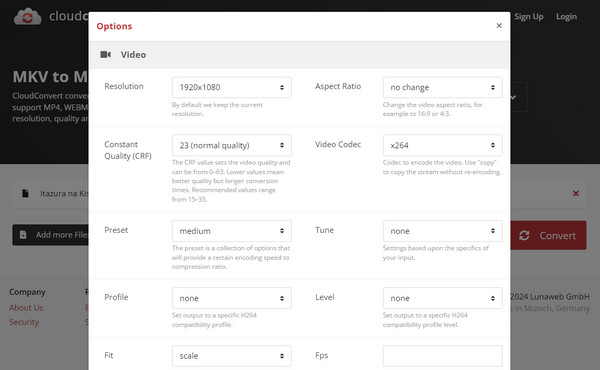600x370 pixels.
Task: Click the Fps input field
Action: point(442,356)
